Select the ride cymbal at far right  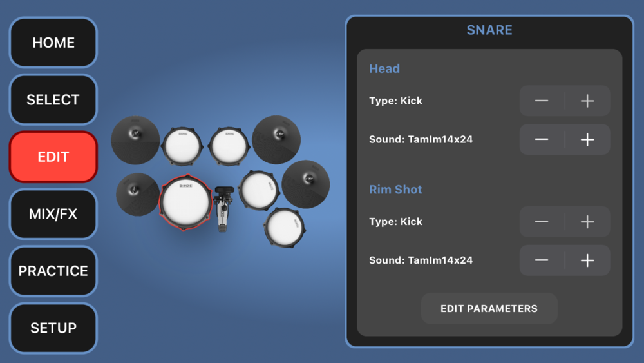[x=305, y=184]
